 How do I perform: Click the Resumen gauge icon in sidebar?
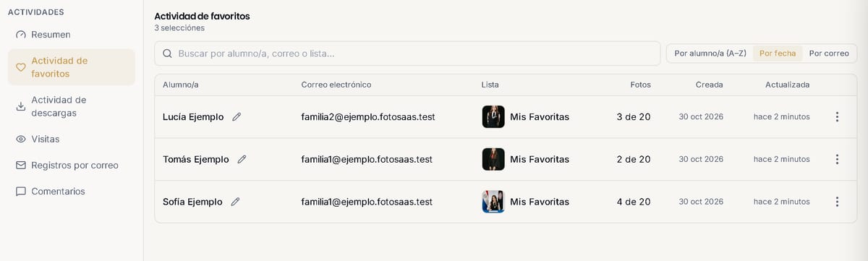(21, 35)
